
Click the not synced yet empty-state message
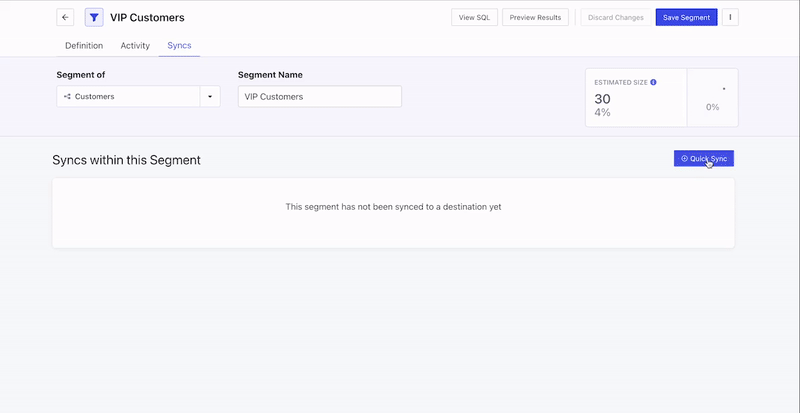393,207
